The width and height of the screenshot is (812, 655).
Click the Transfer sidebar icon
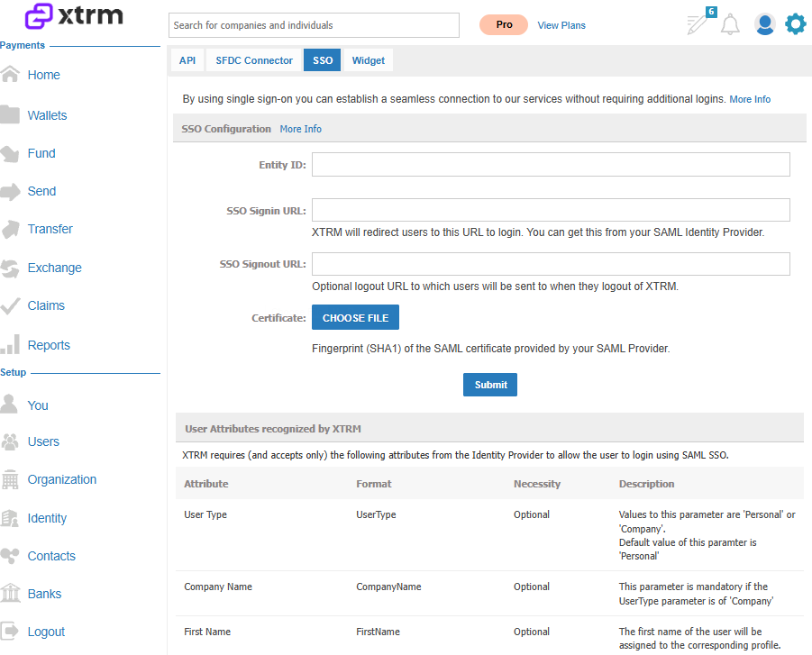coord(10,230)
